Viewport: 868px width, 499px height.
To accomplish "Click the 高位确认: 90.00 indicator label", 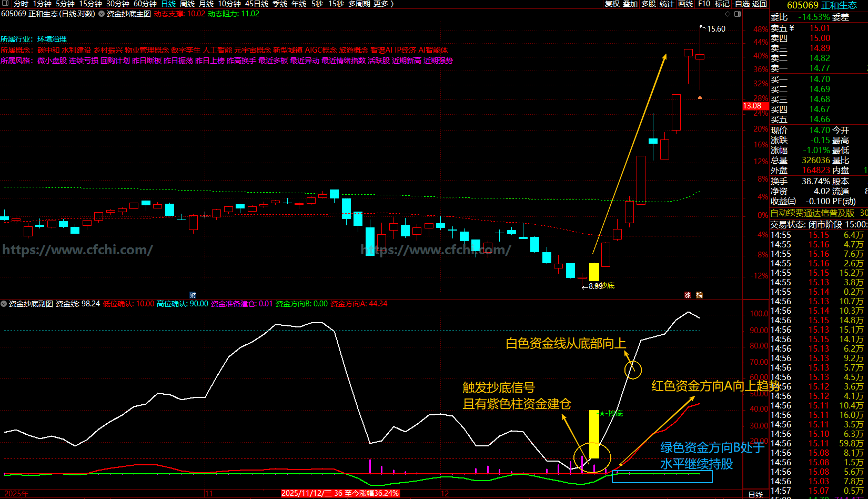I will (183, 304).
